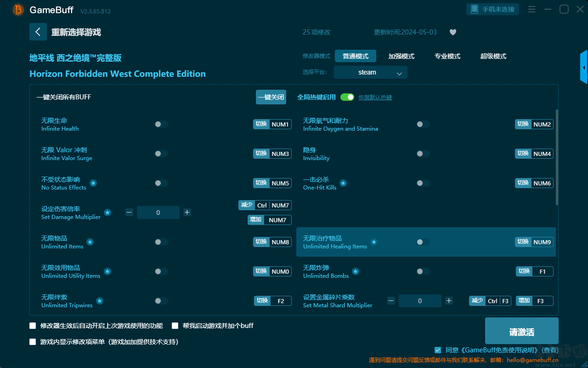The width and height of the screenshot is (588, 368).
Task: Click the back arrow to reselect game
Action: coord(38,32)
